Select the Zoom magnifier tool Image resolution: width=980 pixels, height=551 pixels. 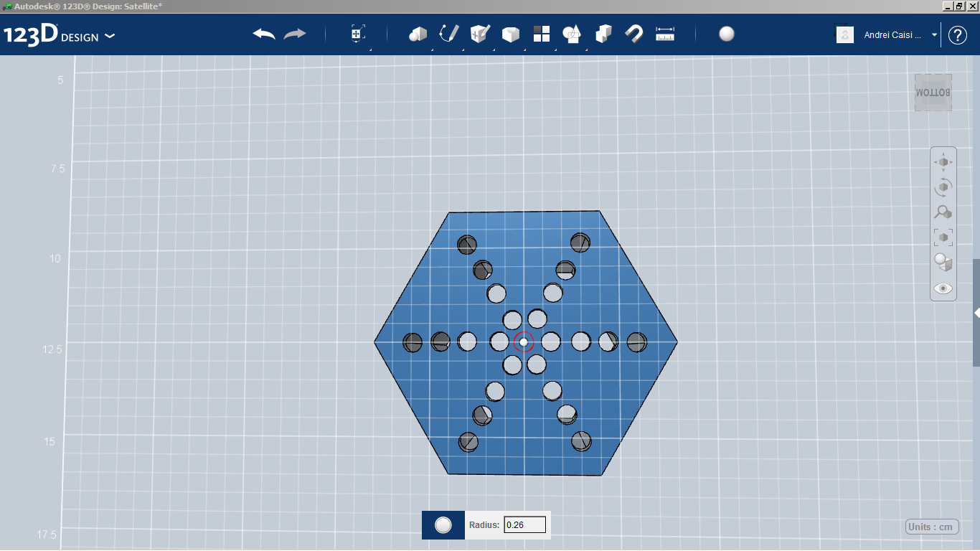943,212
